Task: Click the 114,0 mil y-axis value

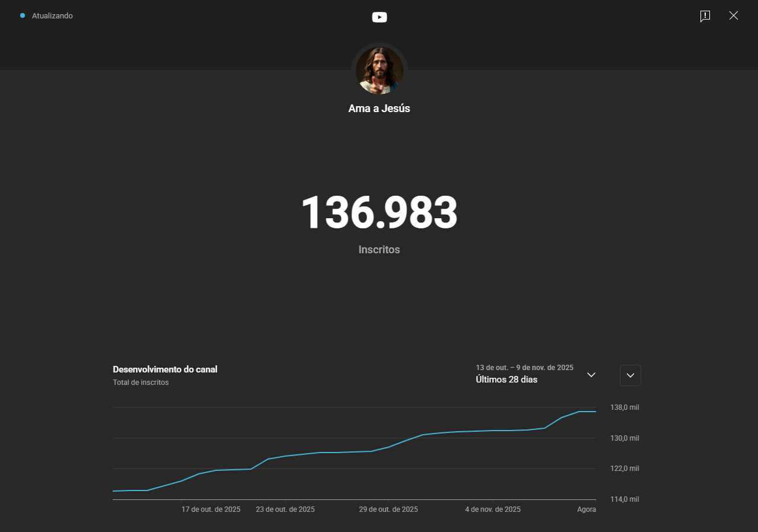Action: 624,499
